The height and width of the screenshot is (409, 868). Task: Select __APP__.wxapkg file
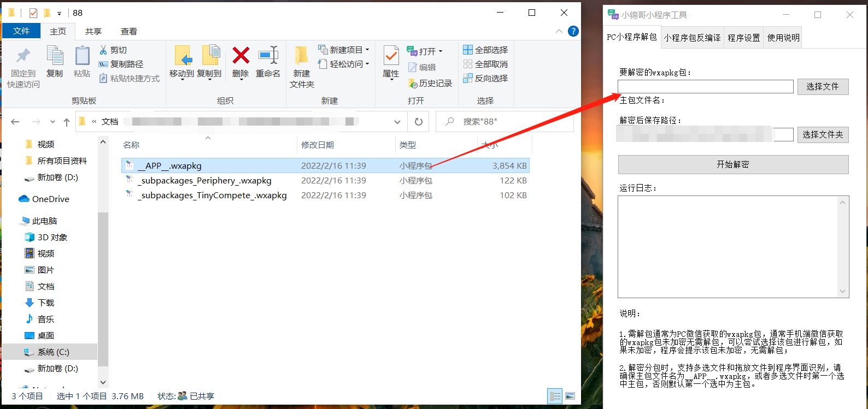tap(325, 165)
